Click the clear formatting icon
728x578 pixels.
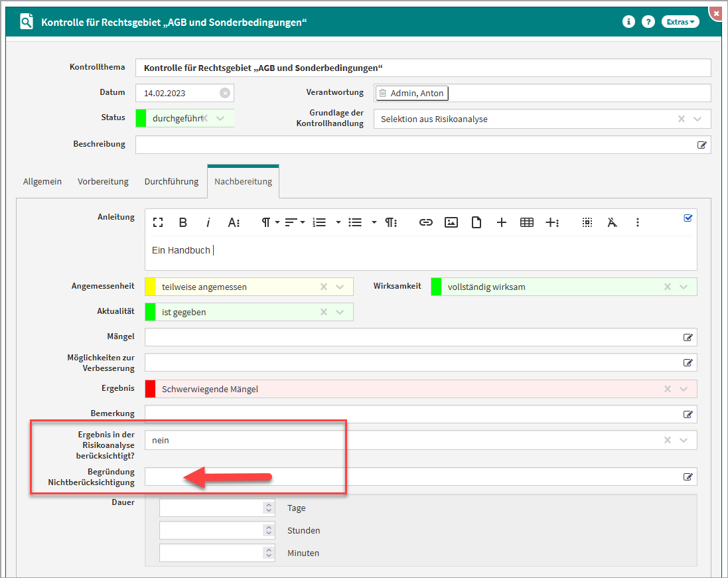coord(612,222)
